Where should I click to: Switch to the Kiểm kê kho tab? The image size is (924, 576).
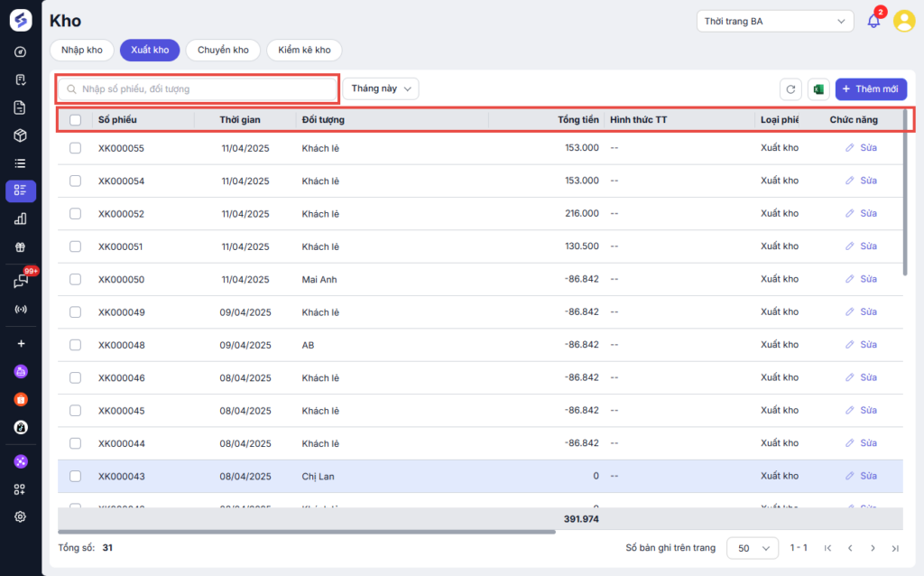[x=304, y=50]
